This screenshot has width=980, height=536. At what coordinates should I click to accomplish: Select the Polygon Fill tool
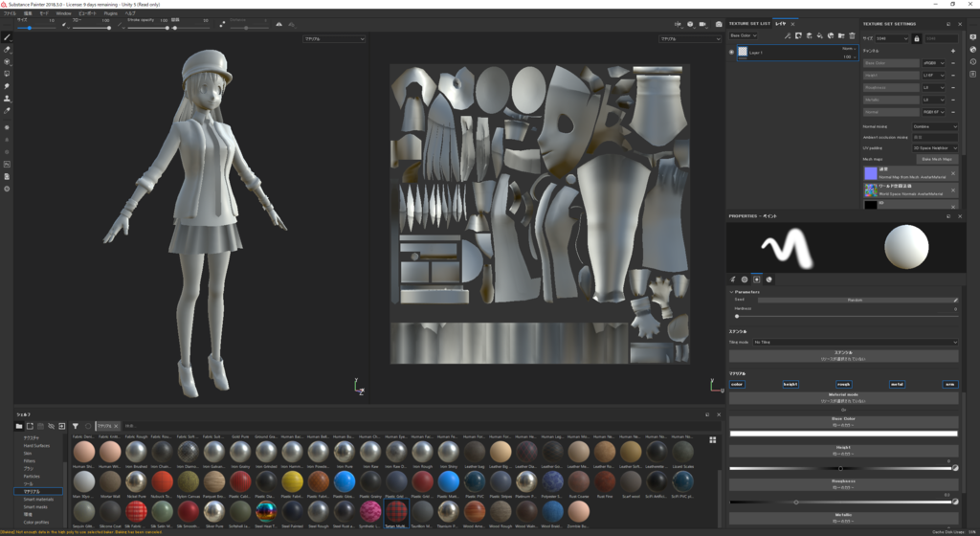pos(7,74)
